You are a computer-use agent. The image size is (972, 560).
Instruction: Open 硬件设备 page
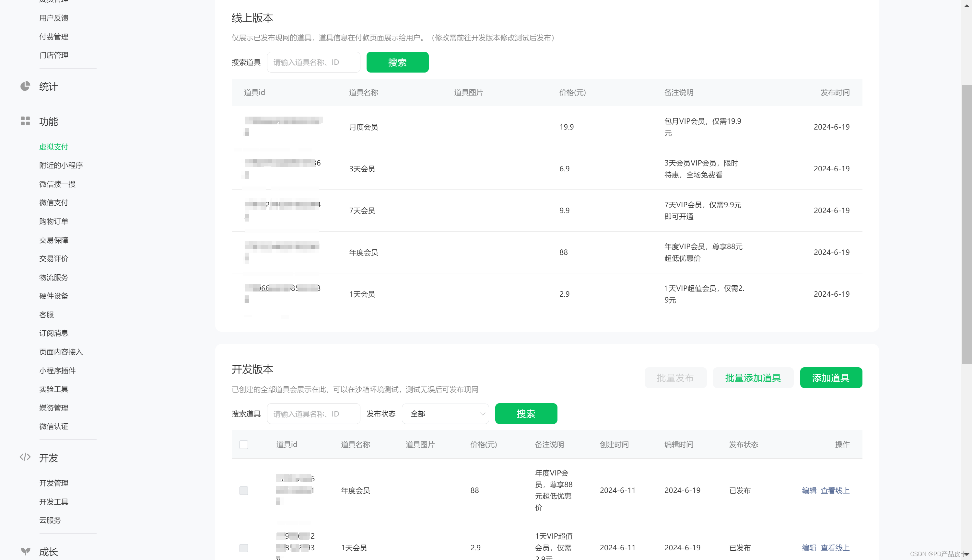tap(54, 296)
